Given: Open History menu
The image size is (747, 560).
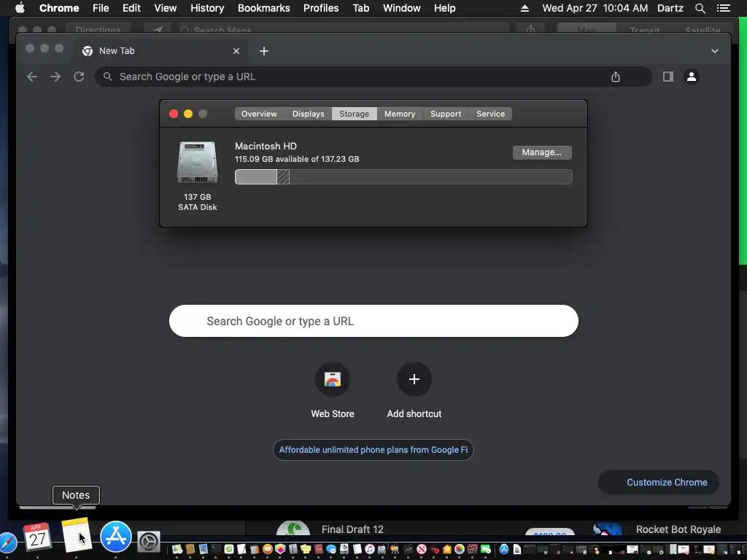Looking at the screenshot, I should tap(207, 8).
